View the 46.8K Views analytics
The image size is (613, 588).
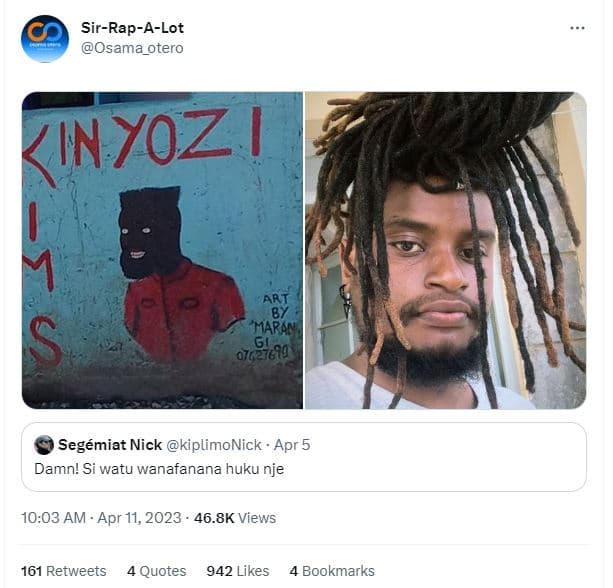click(x=235, y=518)
